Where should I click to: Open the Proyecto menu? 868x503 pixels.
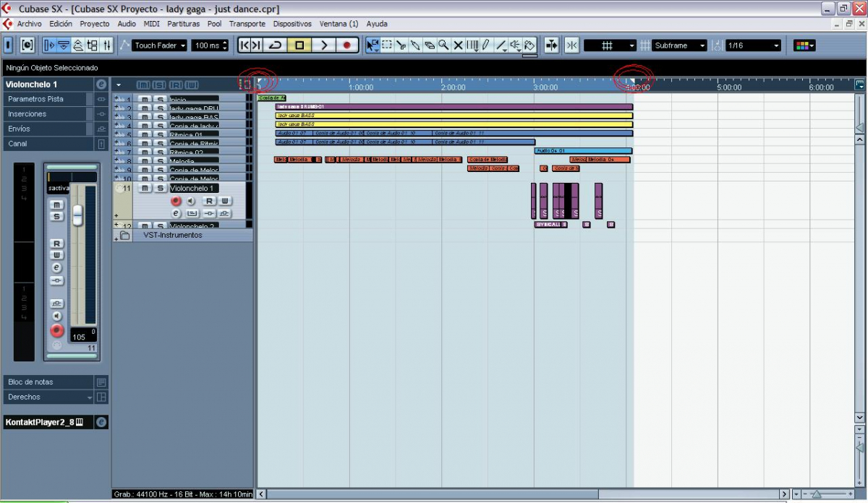95,24
